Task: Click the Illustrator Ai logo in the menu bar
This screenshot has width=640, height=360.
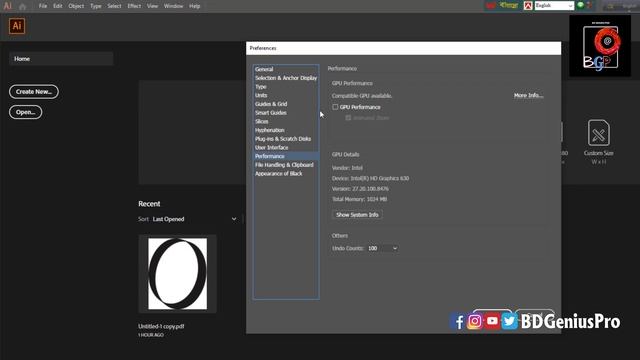Action: (x=7, y=6)
